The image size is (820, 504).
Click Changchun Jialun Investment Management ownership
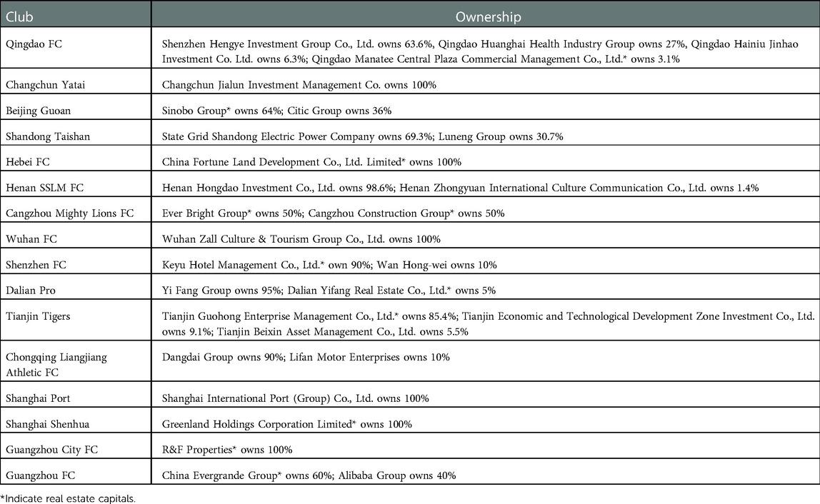pyautogui.click(x=299, y=85)
